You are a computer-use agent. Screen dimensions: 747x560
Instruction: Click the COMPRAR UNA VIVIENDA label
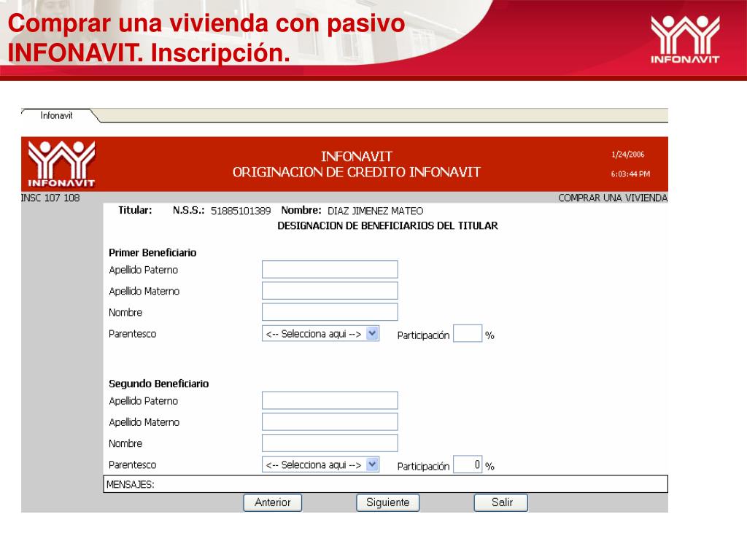pyautogui.click(x=613, y=198)
